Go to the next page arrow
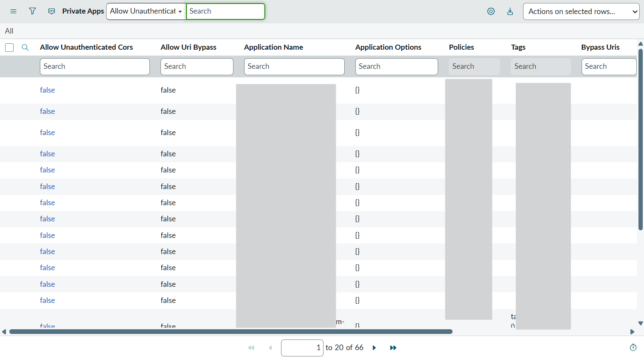 click(x=374, y=348)
